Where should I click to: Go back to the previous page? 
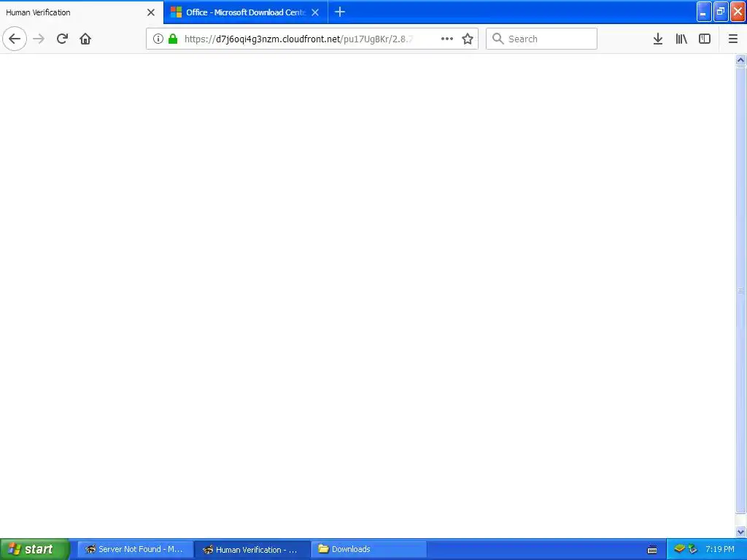pyautogui.click(x=15, y=39)
